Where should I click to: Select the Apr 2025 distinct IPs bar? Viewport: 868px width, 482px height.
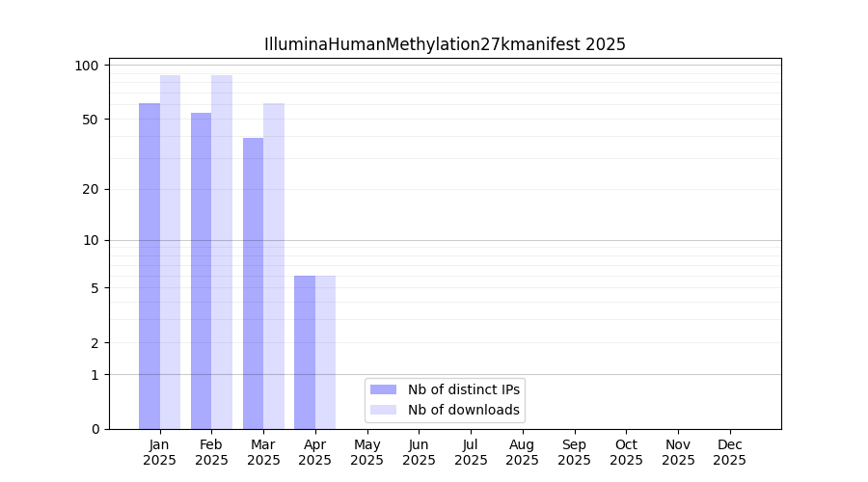click(305, 352)
